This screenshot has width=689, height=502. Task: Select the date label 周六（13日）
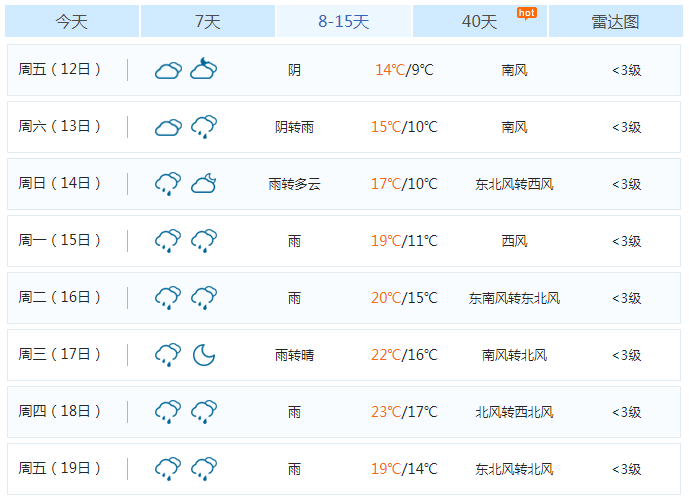point(59,127)
